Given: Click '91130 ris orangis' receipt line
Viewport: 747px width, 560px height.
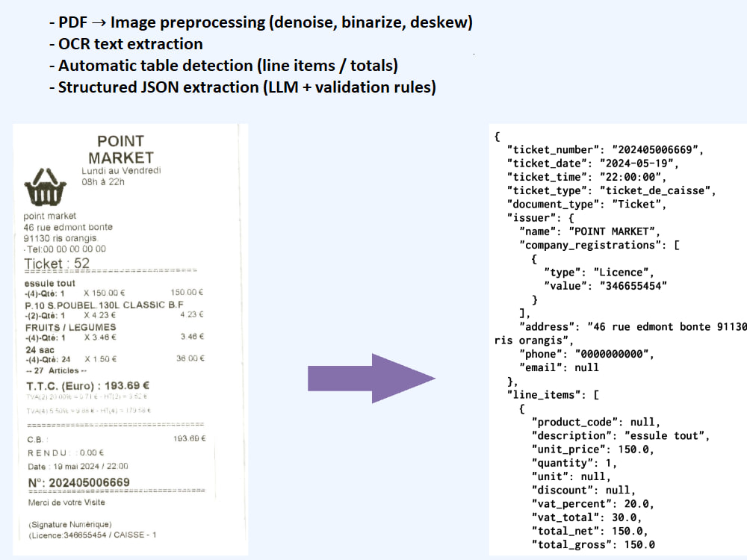Looking at the screenshot, I should 60,238.
